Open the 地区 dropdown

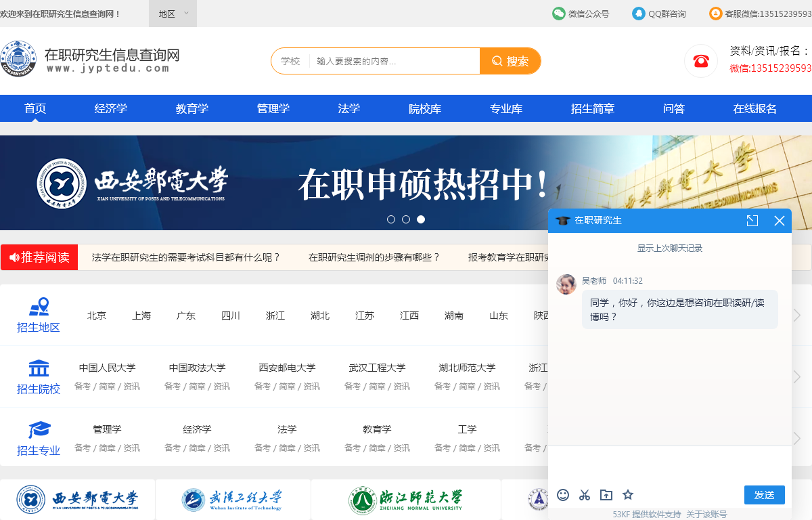coord(173,14)
